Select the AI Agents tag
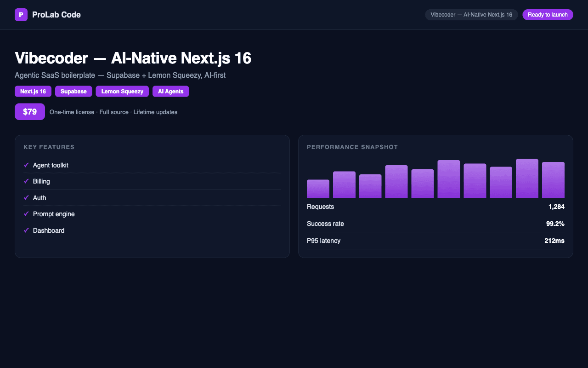 tap(171, 92)
